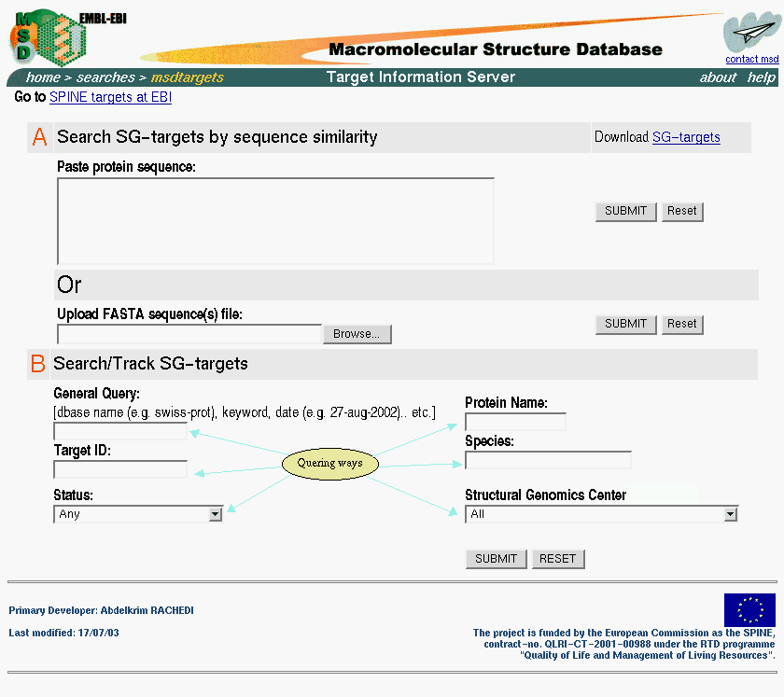
Task: Open the Status dropdown
Action: click(x=138, y=514)
